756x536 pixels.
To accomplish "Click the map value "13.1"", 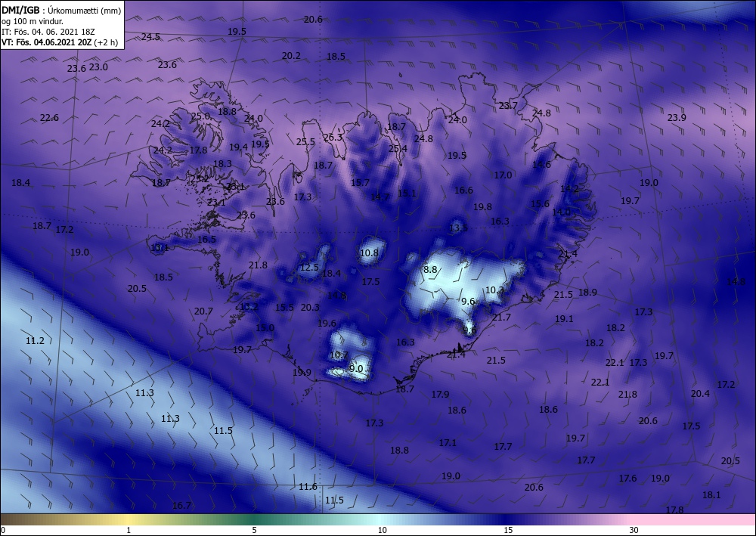I will pos(160,248).
